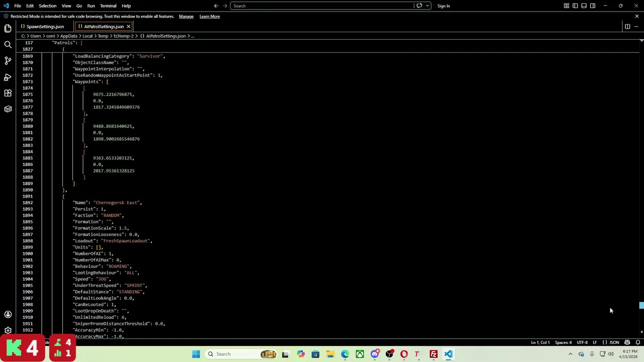This screenshot has width=644, height=362.
Task: Open the View menu
Action: pyautogui.click(x=66, y=6)
